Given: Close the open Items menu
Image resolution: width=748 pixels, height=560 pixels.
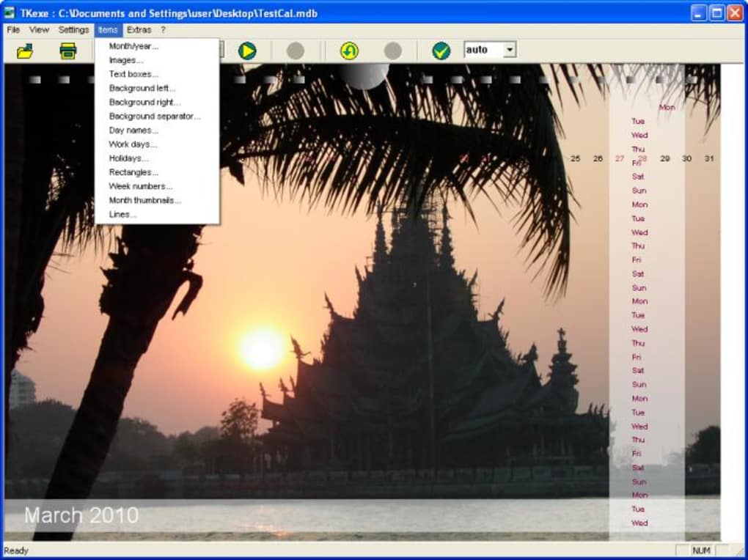Looking at the screenshot, I should pos(109,29).
